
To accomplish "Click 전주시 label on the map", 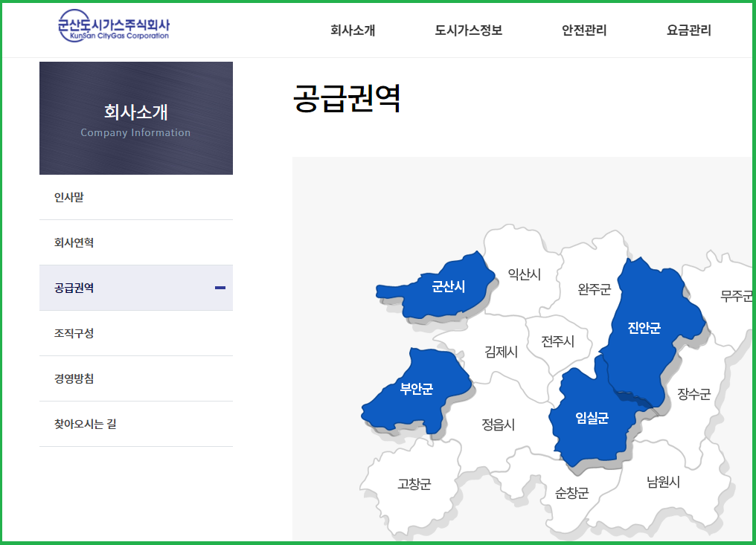I will click(x=557, y=341).
